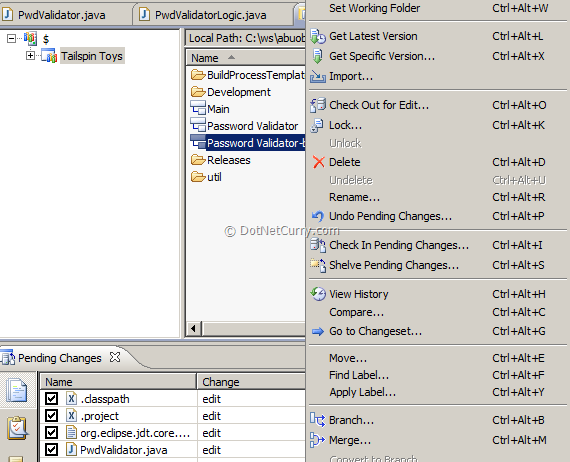
Task: Click the Import icon in context menu
Action: click(x=318, y=76)
